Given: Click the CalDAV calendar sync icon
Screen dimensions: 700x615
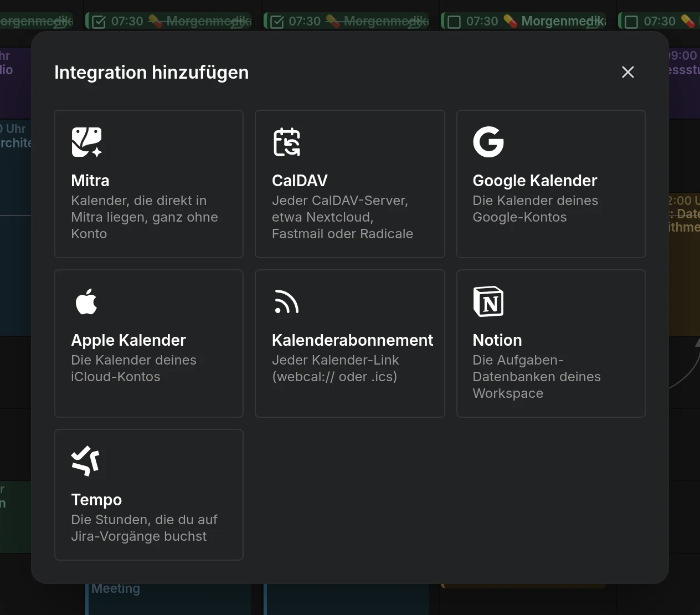Looking at the screenshot, I should coord(287,142).
